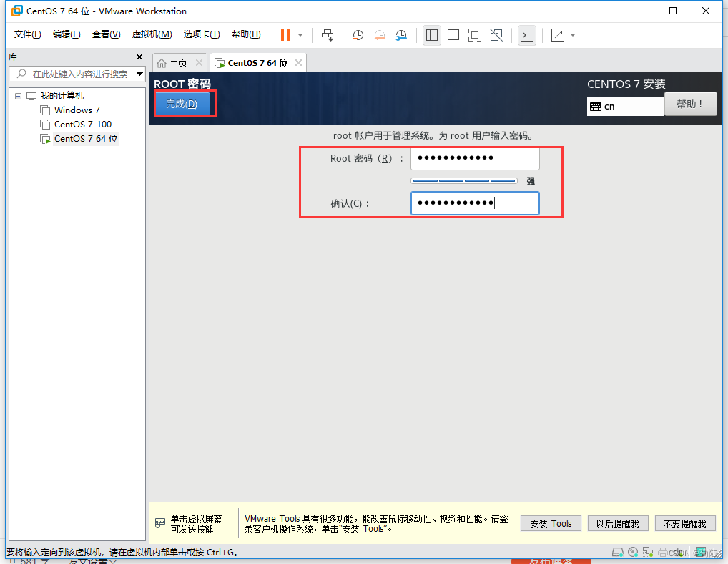Image resolution: width=728 pixels, height=564 pixels.
Task: Click the CD/DVD status bar icon
Action: click(x=633, y=552)
